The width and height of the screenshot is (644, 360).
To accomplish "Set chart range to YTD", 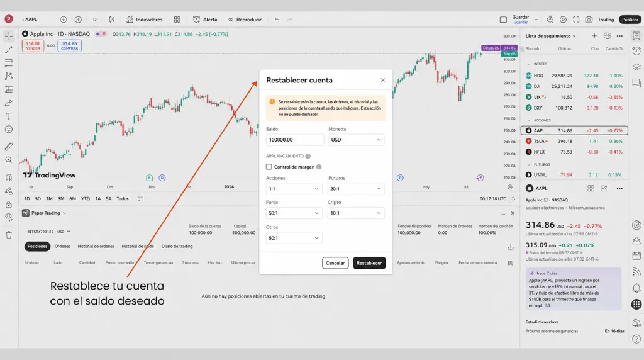I will [x=86, y=198].
